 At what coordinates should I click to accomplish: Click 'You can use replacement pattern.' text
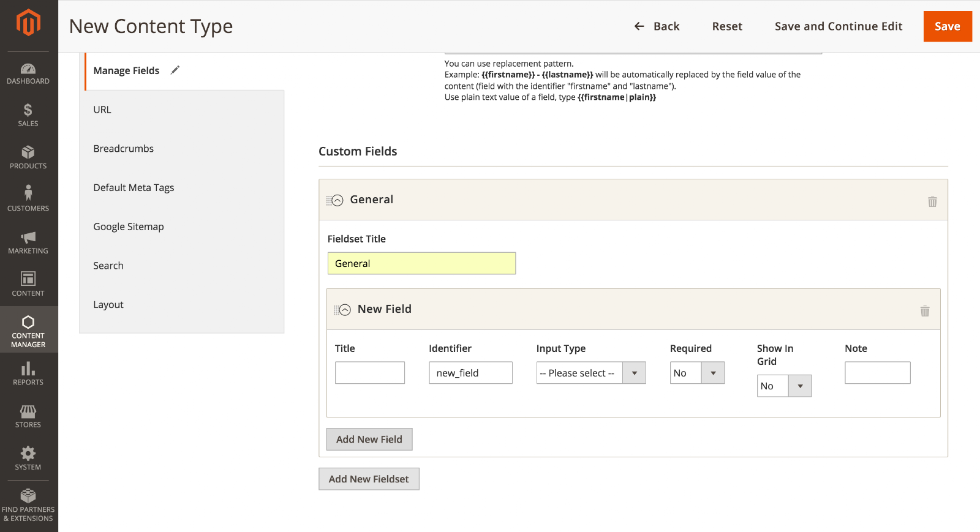click(x=509, y=64)
